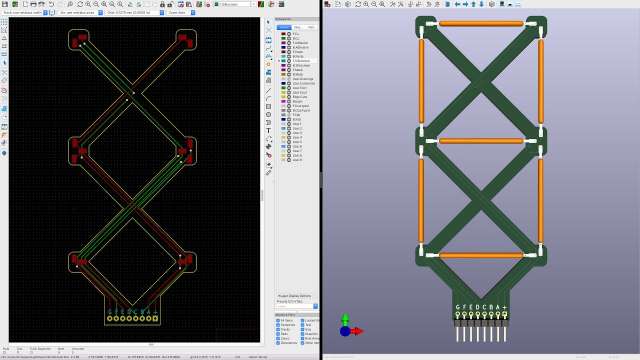
Task: Switch to Layers tab in Appearance
Action: tap(284, 27)
